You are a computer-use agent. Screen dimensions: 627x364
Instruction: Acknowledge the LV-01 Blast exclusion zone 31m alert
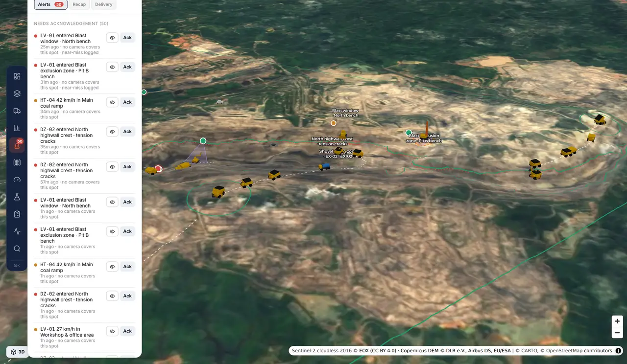[x=127, y=67]
